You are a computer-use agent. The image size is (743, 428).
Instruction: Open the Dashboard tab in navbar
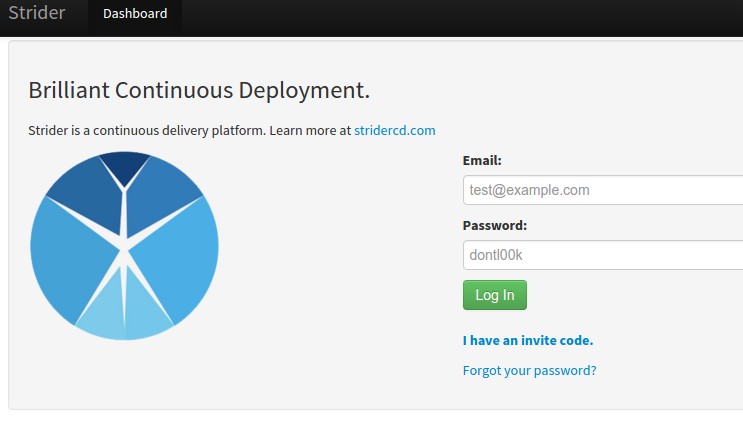coord(135,14)
